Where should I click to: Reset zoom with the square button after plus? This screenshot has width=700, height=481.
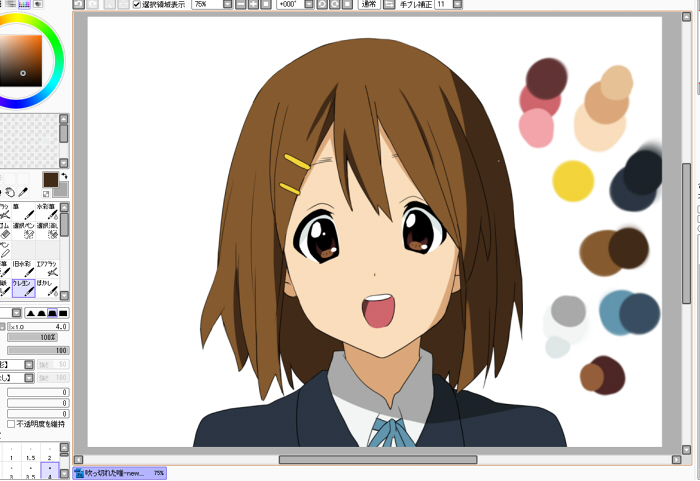pos(265,4)
